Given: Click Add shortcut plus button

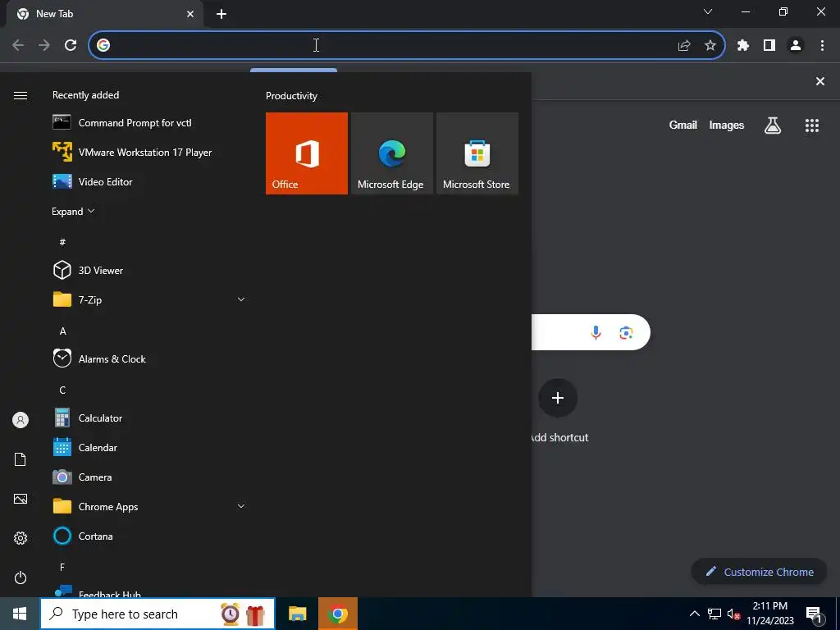Looking at the screenshot, I should tap(558, 398).
